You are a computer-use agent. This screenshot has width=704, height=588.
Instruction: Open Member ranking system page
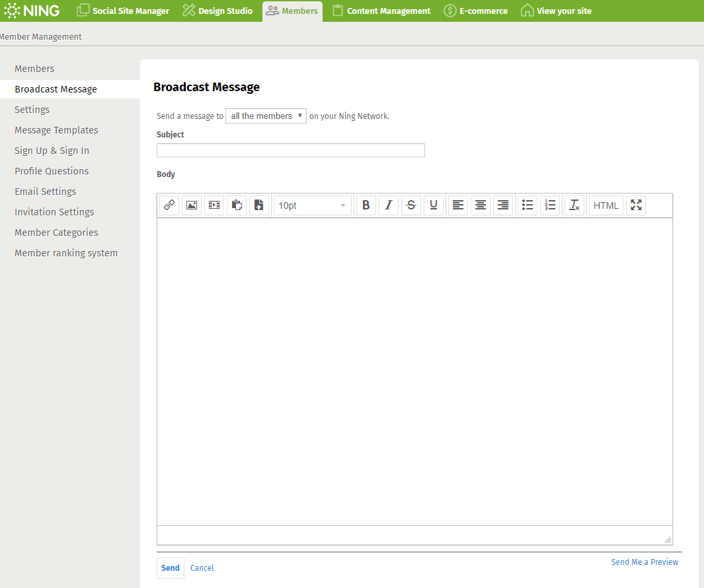point(66,253)
